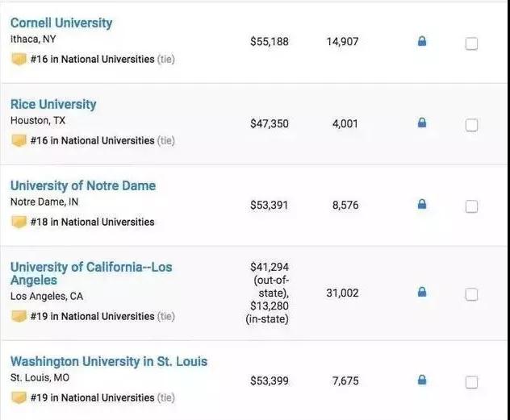Image resolution: width=510 pixels, height=420 pixels.
Task: Click the lock icon for Notre Dame
Action: 421,205
